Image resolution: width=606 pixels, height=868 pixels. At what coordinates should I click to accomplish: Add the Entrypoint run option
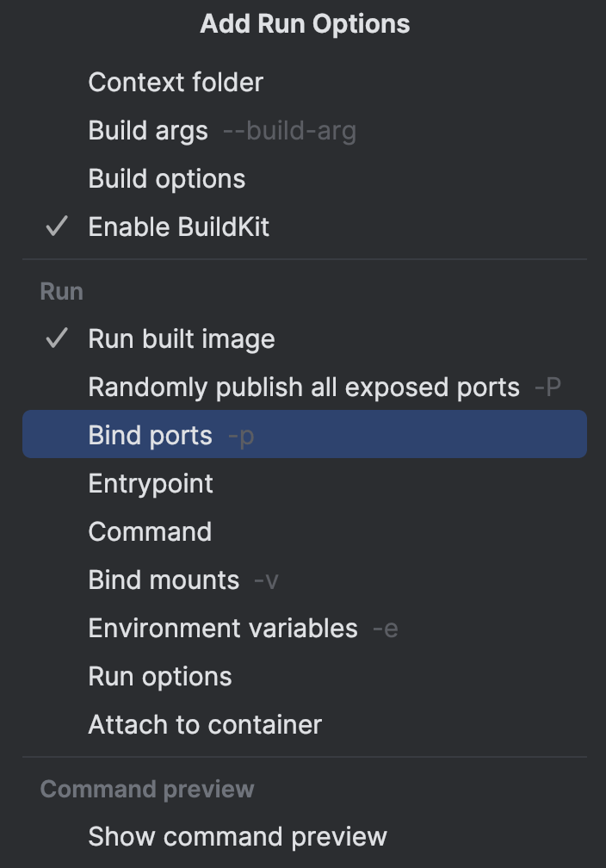click(151, 484)
